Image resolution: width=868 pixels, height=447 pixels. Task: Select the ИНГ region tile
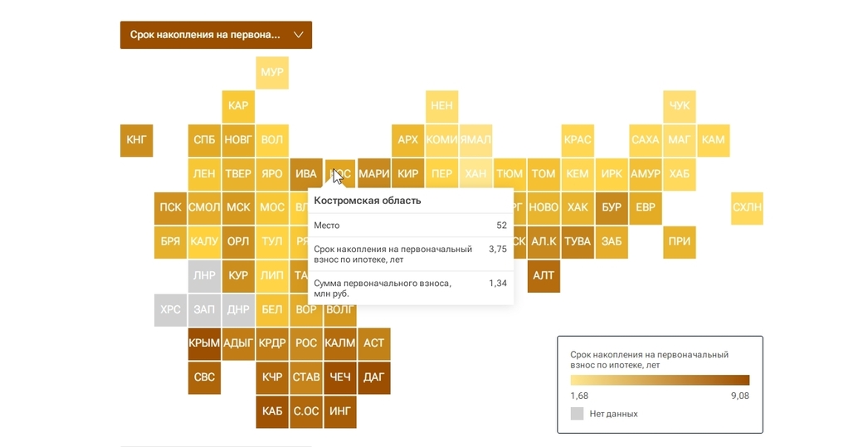(x=340, y=411)
